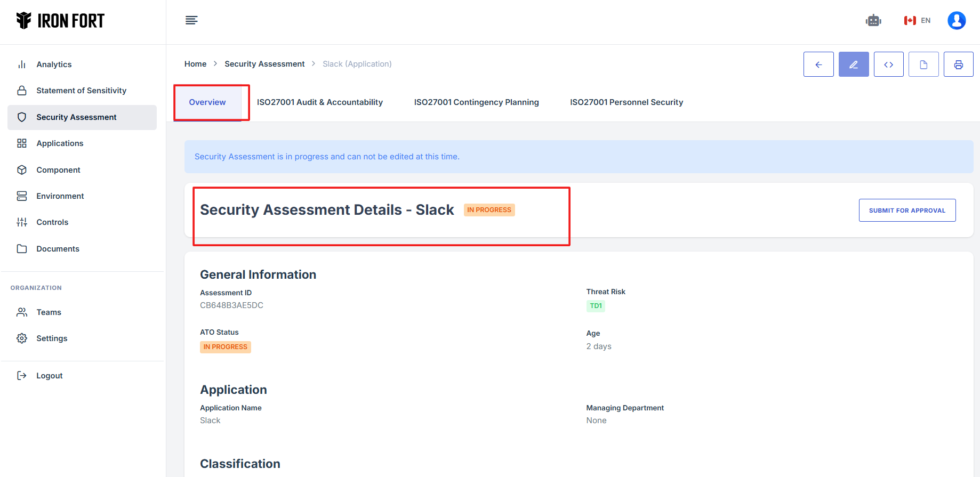
Task: Click the pencil edit button
Action: click(854, 64)
